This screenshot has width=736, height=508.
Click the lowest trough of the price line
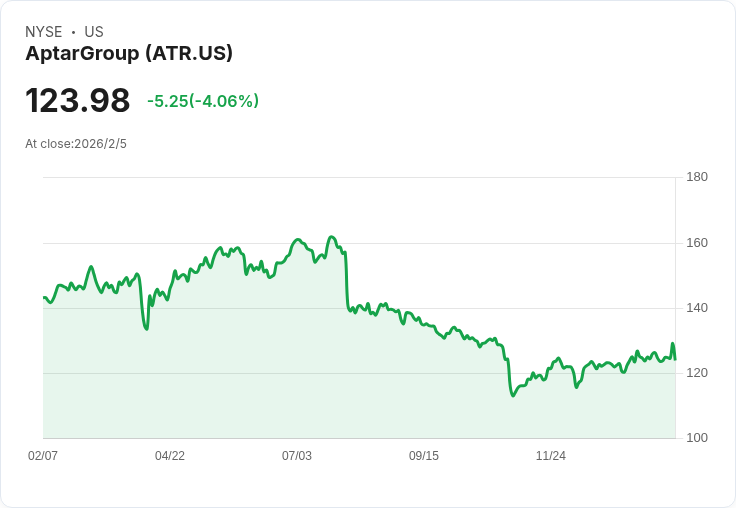click(513, 395)
